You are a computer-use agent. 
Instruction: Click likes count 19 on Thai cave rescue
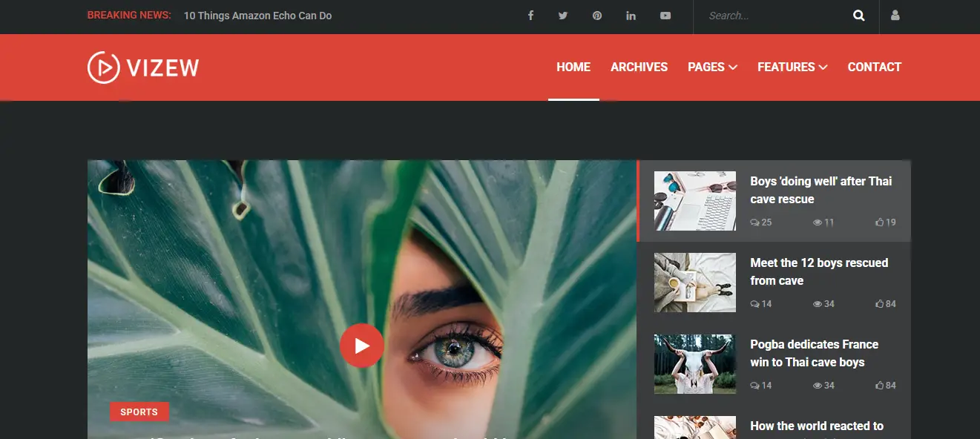(886, 222)
